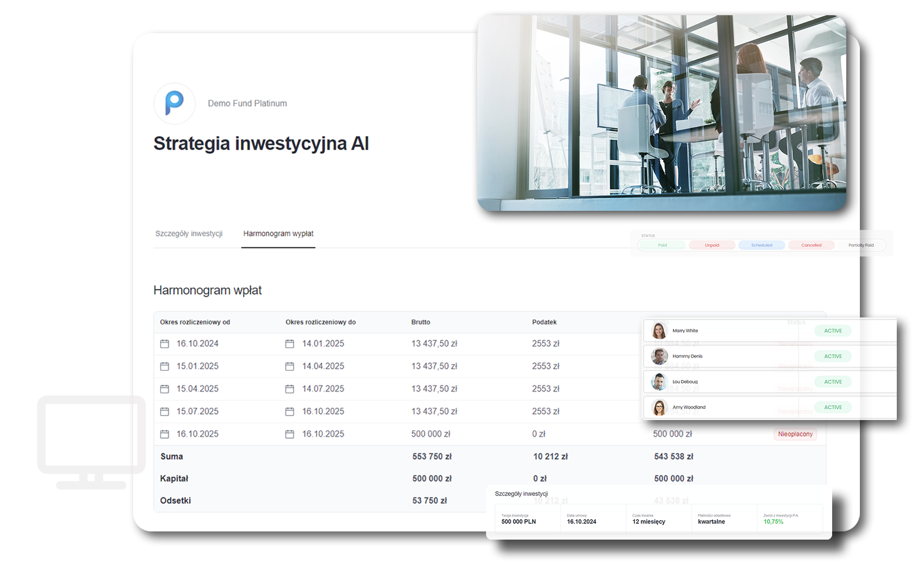Filter by the Scheduled status pill
This screenshot has width=924, height=576.
pyautogui.click(x=761, y=245)
